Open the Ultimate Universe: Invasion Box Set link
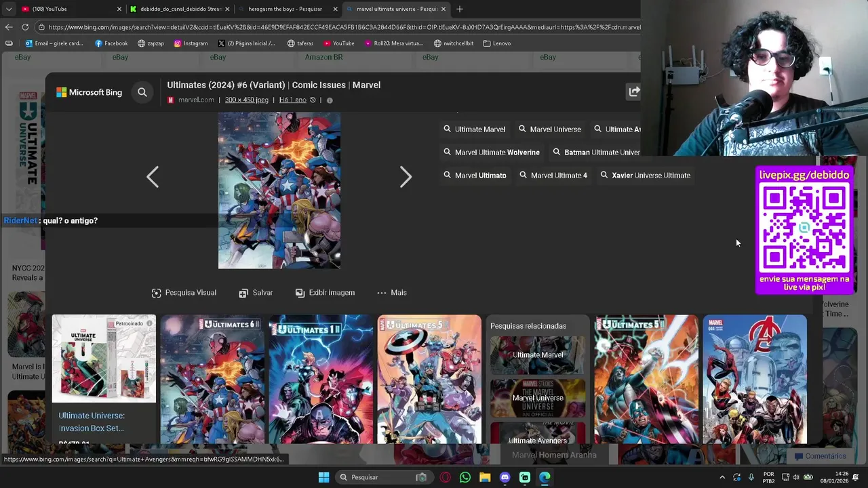The image size is (868, 488). [92, 422]
